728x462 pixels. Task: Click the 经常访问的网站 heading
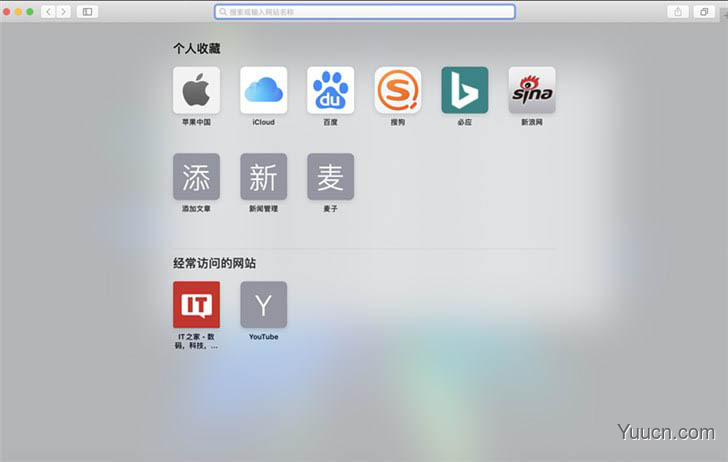[214, 263]
